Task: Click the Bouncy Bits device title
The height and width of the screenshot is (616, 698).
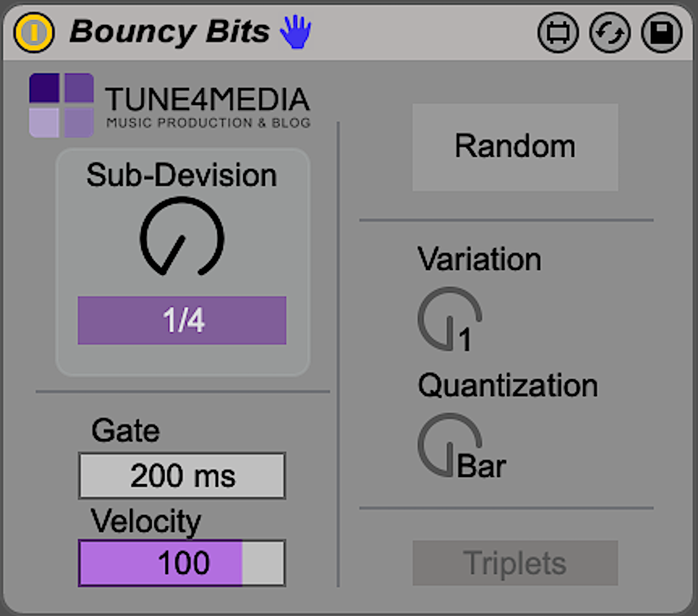Action: click(170, 32)
